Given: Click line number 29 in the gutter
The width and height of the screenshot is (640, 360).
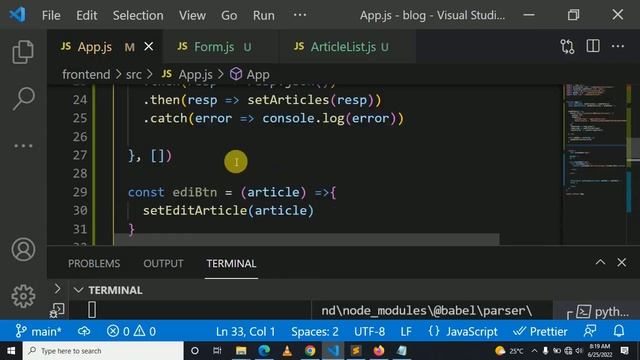Looking at the screenshot, I should 80,192.
